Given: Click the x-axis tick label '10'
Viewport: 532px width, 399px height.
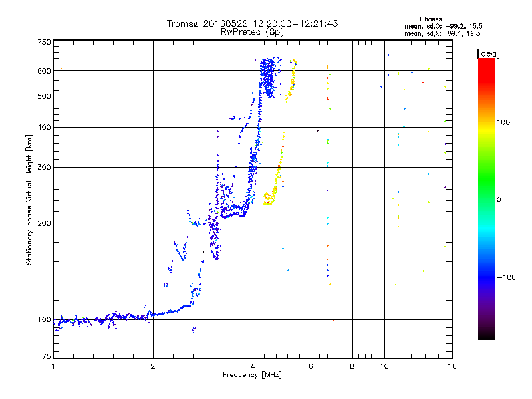Looking at the screenshot, I should 384,366.
